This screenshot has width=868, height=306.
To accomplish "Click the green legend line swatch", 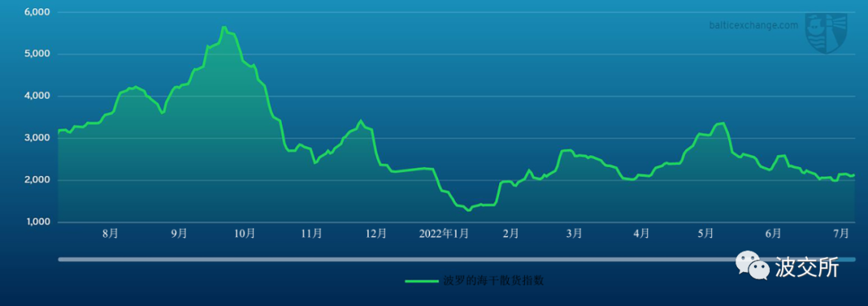I will coord(421,281).
